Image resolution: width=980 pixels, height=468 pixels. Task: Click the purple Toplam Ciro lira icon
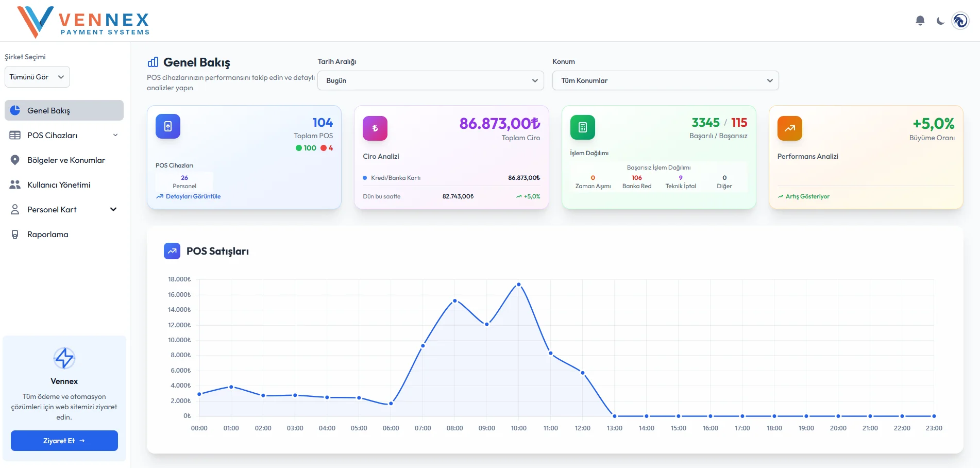click(375, 128)
